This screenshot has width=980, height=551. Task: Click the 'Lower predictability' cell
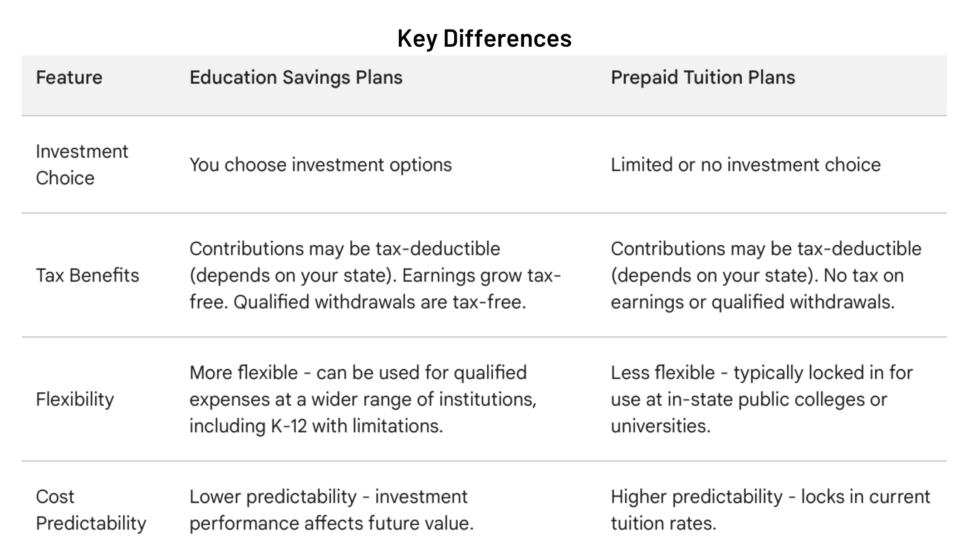[x=331, y=510]
